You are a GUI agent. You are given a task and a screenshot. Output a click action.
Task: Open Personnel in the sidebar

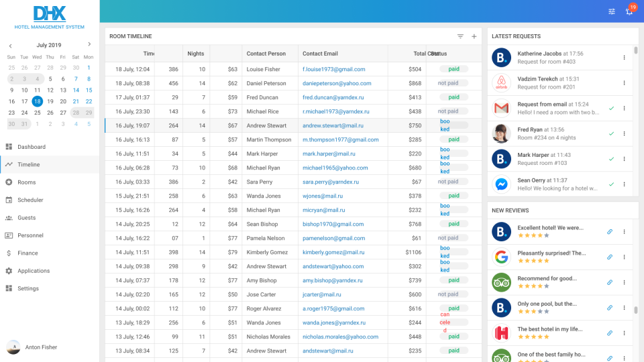[49, 235]
